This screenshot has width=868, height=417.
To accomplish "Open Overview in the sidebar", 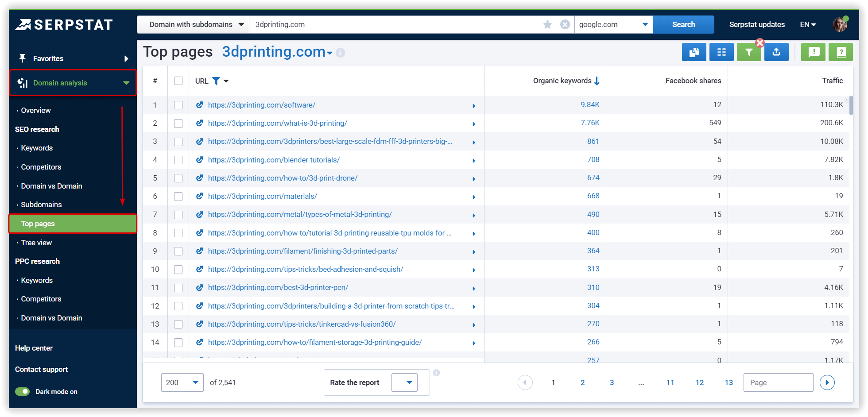I will click(x=36, y=110).
